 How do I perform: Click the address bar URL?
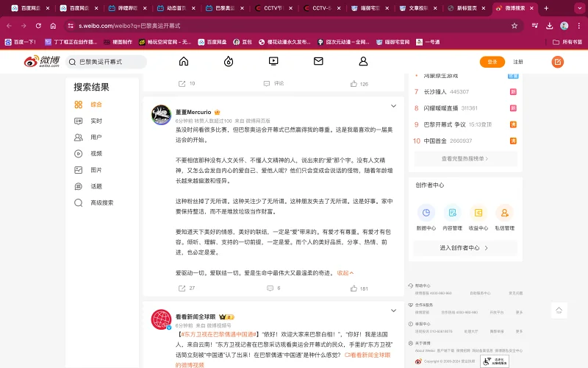pyautogui.click(x=129, y=26)
